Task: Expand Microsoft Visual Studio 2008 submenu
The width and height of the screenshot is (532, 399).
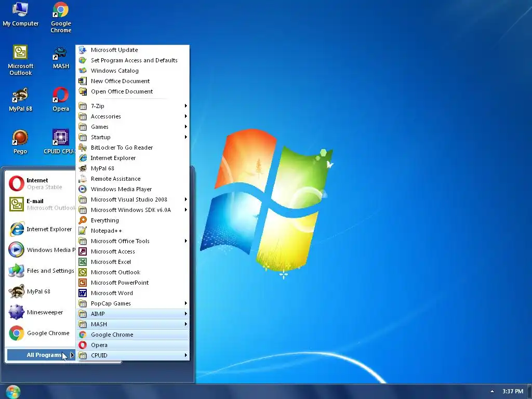Action: pos(132,199)
